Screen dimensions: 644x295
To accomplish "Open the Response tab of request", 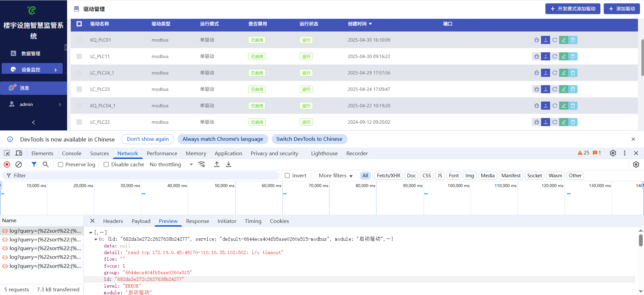I will click(x=198, y=221).
